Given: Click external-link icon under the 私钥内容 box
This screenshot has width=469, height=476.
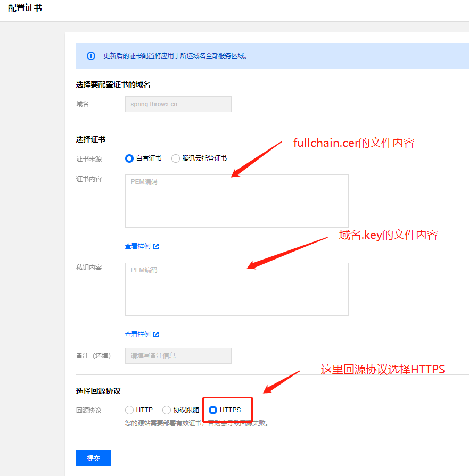Looking at the screenshot, I should [x=156, y=335].
